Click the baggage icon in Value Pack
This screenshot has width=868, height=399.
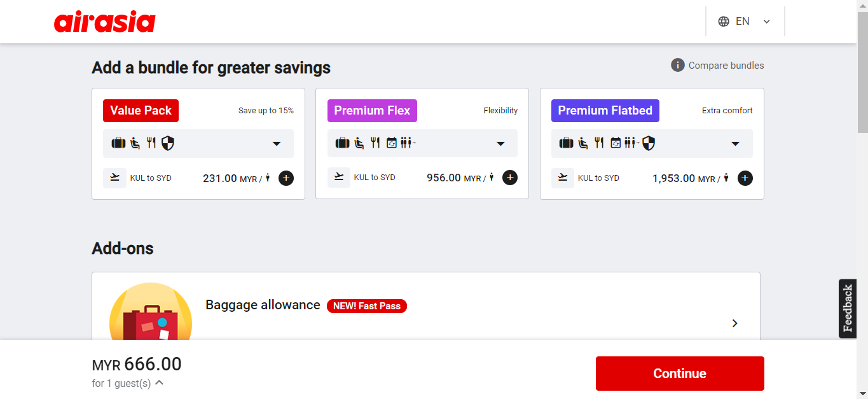(118, 143)
